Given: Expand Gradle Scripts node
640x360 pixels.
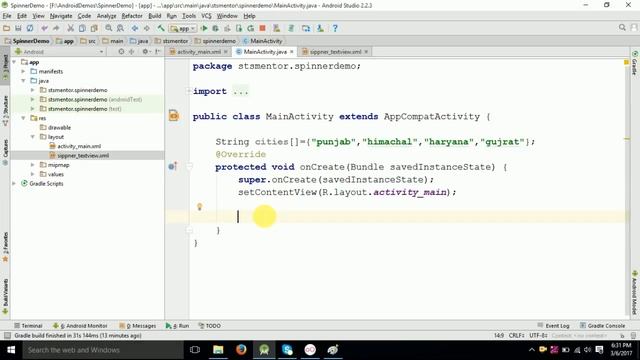Looking at the screenshot, I should click(x=14, y=184).
